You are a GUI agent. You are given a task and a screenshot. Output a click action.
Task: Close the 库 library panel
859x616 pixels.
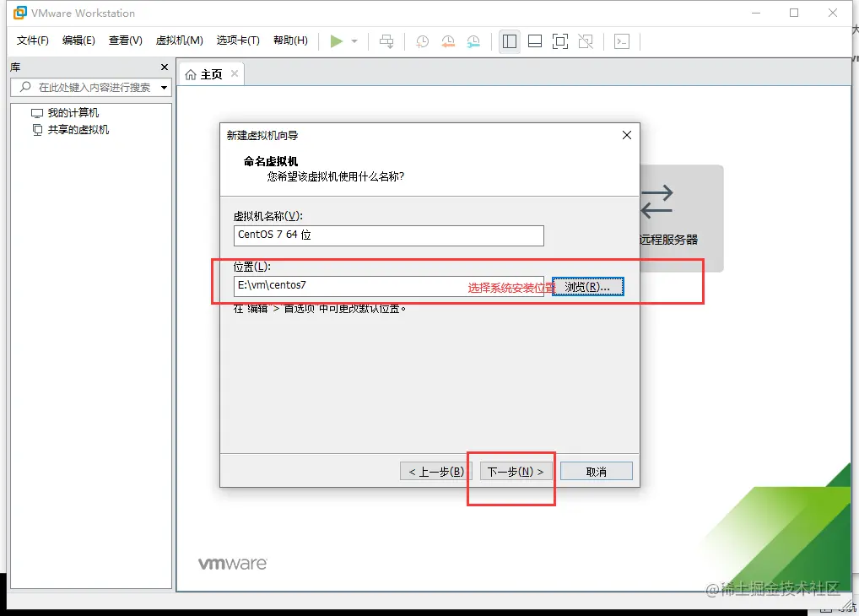tap(165, 67)
